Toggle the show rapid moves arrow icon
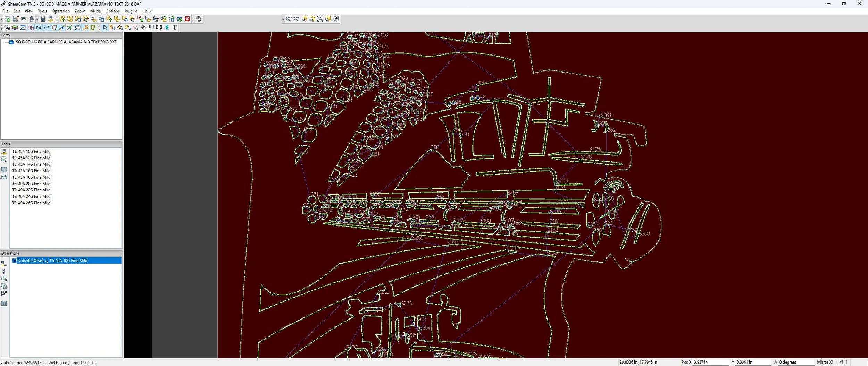The height and width of the screenshot is (366, 868). [62, 27]
